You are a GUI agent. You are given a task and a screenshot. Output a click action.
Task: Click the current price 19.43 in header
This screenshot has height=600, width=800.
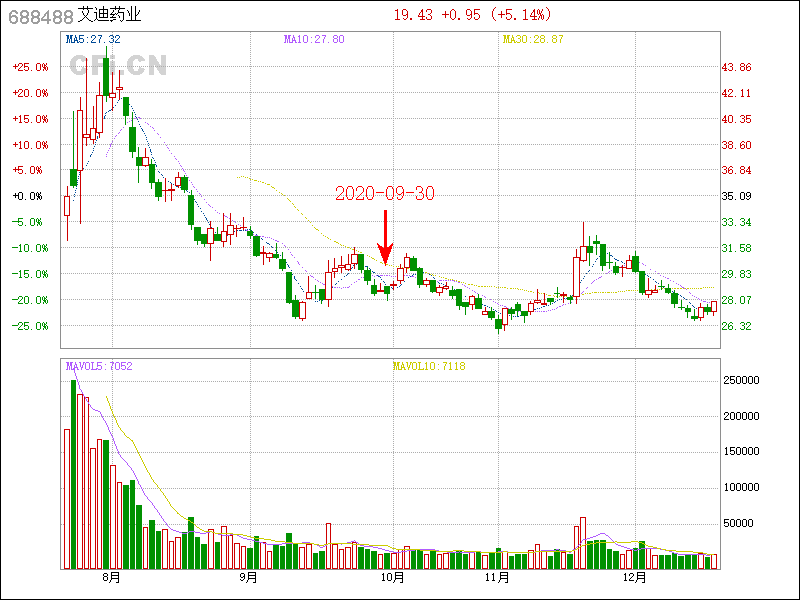click(x=413, y=15)
